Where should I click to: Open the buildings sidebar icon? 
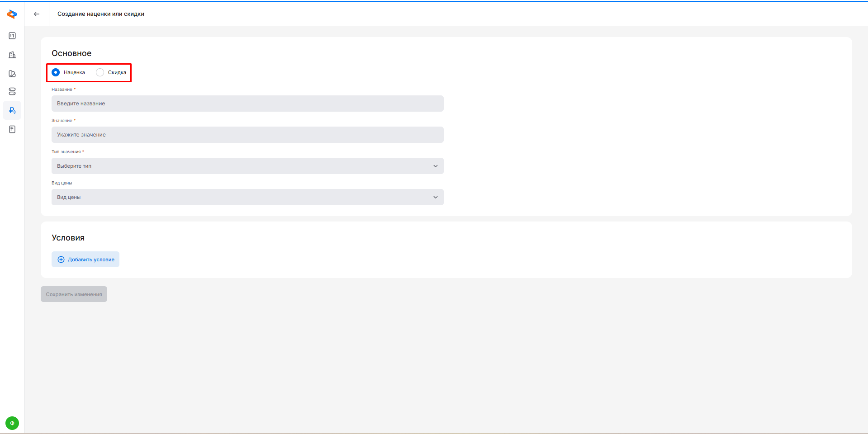12,55
